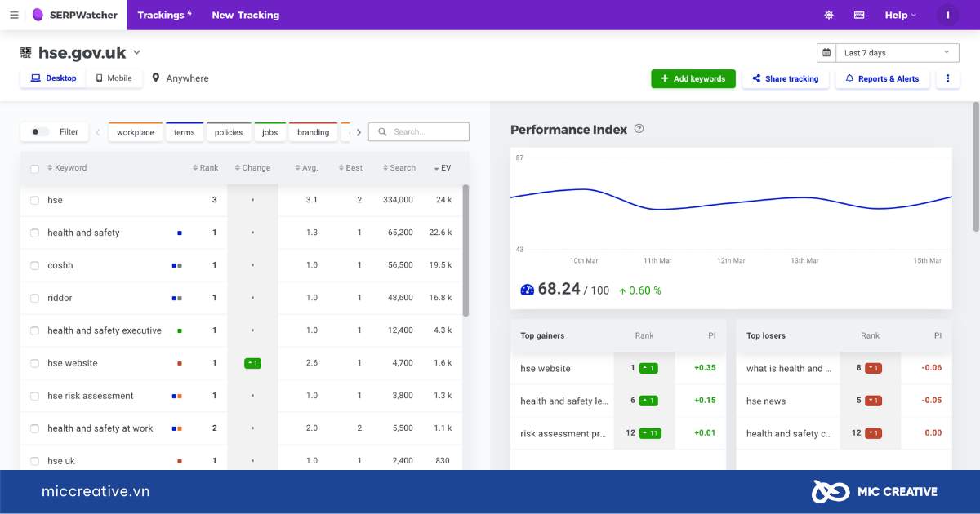The height and width of the screenshot is (514, 980).
Task: Check the box for coshh
Action: tap(34, 266)
